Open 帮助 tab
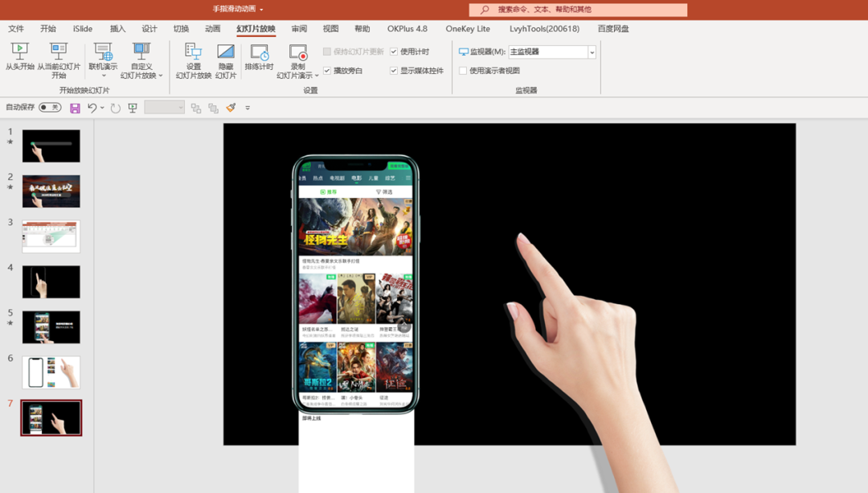 tap(362, 29)
